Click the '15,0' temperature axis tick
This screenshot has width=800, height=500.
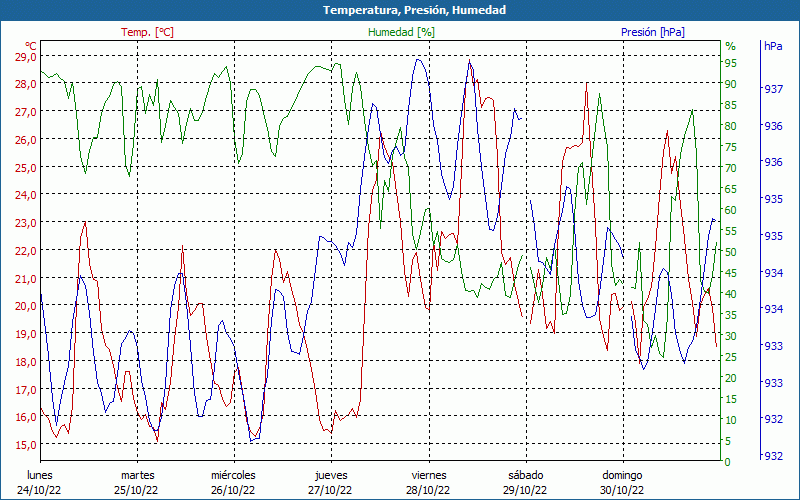(x=26, y=444)
